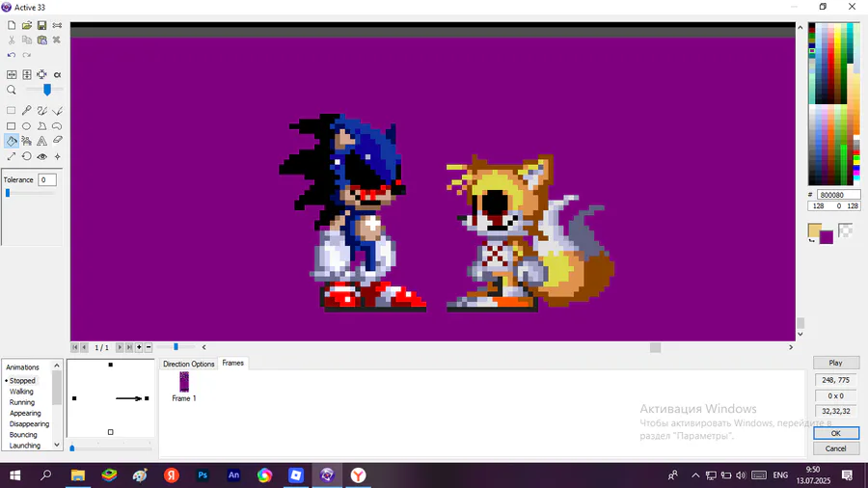This screenshot has height=488, width=868.
Task: Open the editor options icon beside Save
Action: pos(57,25)
